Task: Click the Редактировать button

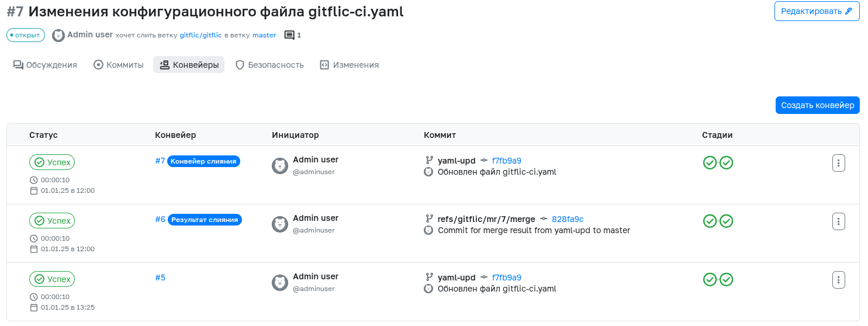Action: pyautogui.click(x=817, y=11)
